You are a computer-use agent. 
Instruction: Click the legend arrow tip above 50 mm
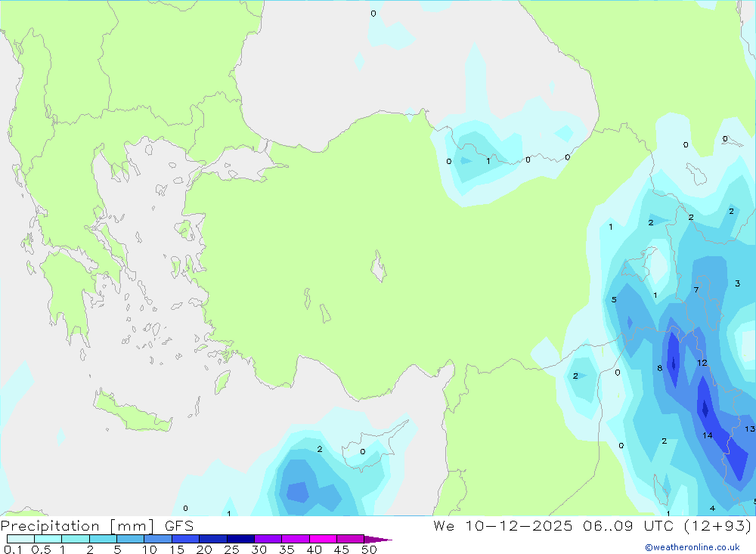(x=378, y=540)
